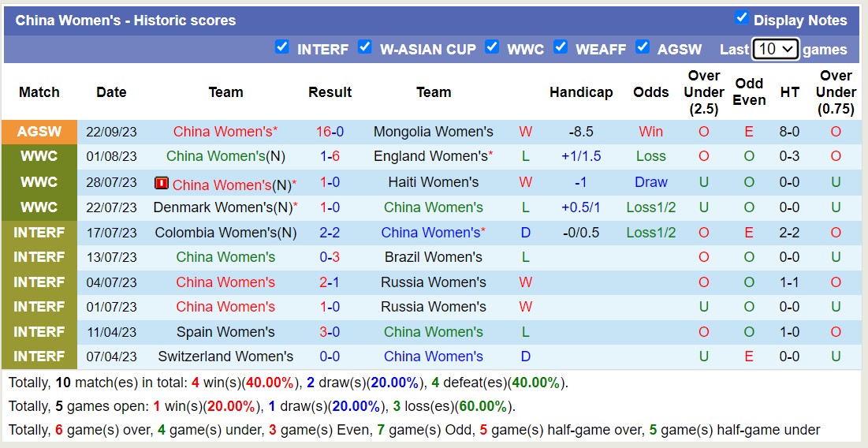Toggle the Display Notes checkbox
Viewport: 868px width, 448px height.
[x=741, y=18]
